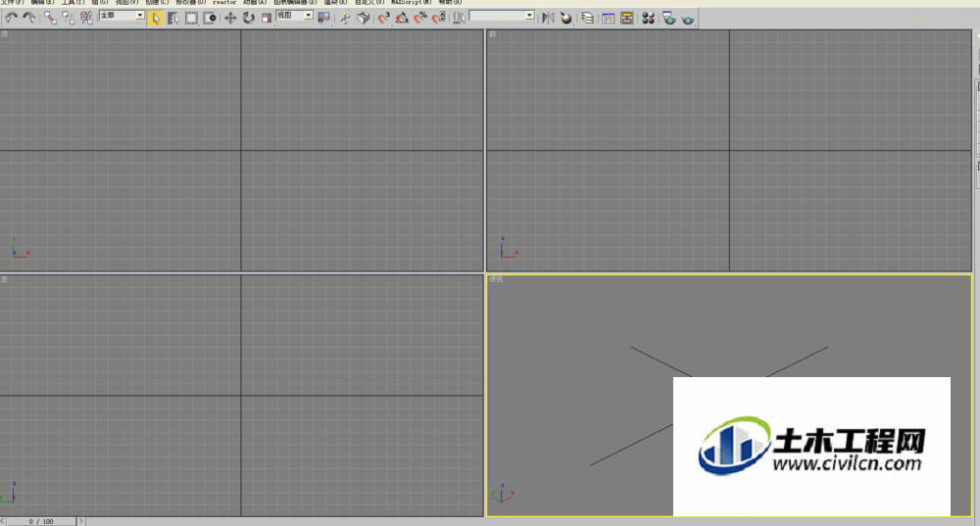Click the Quick Render teapot icon

click(x=688, y=18)
